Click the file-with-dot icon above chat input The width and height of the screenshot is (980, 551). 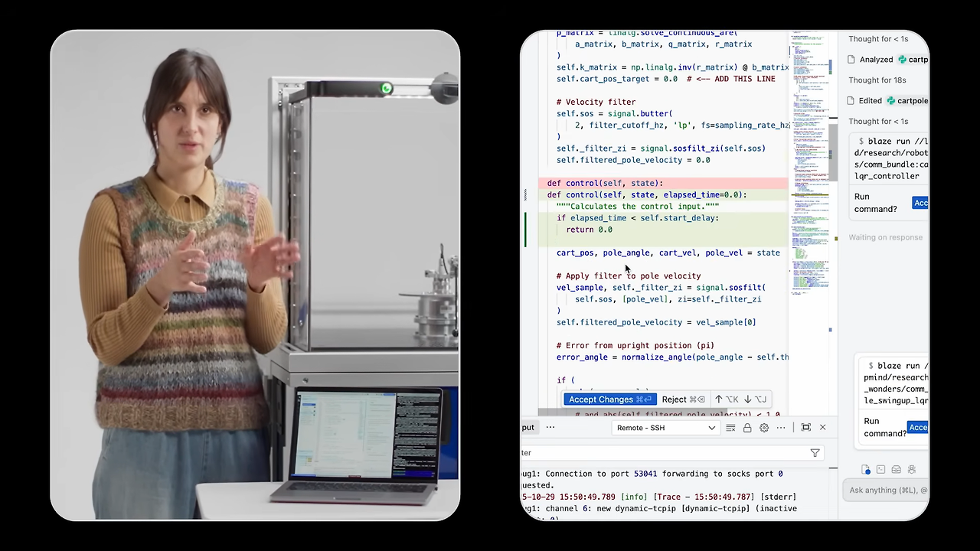coord(865,470)
